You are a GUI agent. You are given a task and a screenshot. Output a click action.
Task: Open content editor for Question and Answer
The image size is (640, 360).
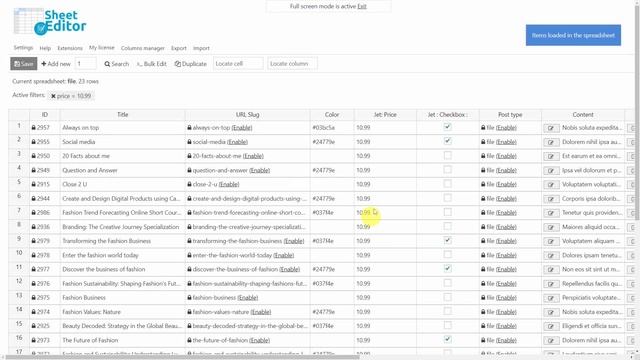pyautogui.click(x=551, y=171)
